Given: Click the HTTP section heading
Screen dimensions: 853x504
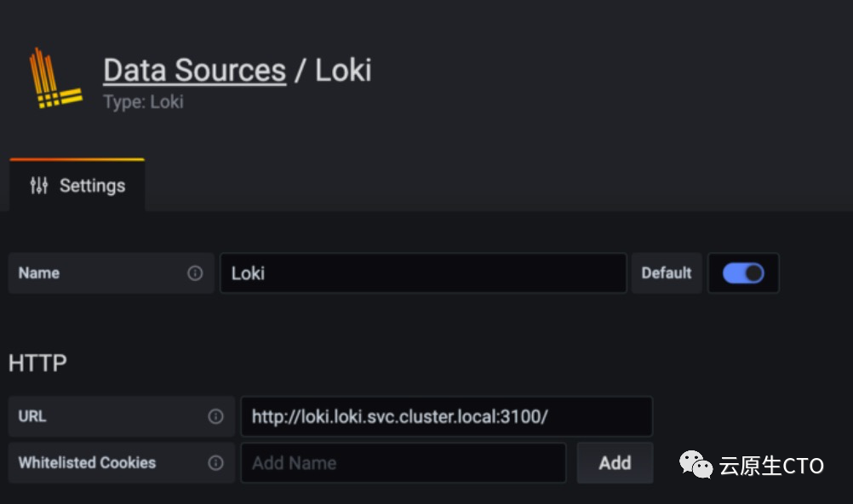Looking at the screenshot, I should pos(37,364).
